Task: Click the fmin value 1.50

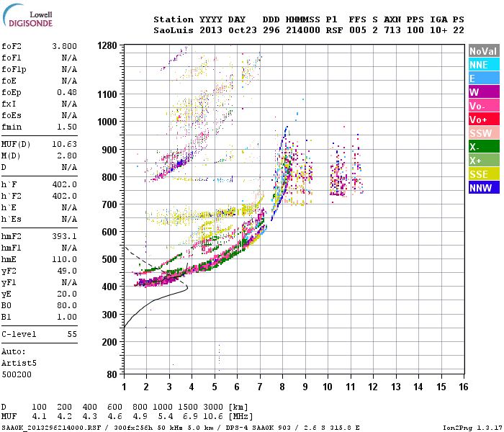Action: pyautogui.click(x=67, y=127)
